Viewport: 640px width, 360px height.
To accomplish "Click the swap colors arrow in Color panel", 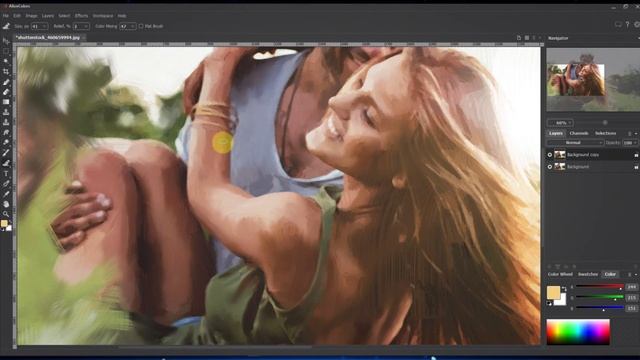I will tap(564, 289).
